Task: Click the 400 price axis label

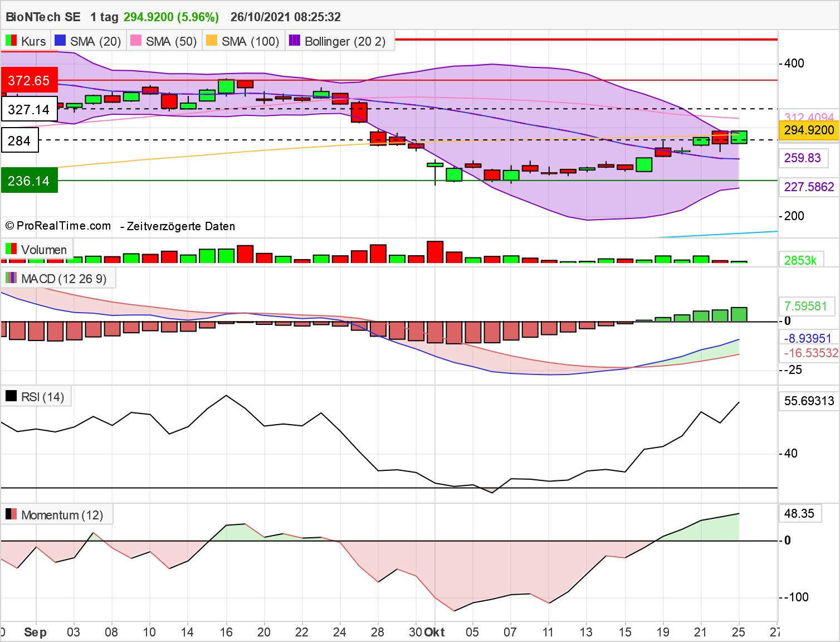Action: coord(794,64)
